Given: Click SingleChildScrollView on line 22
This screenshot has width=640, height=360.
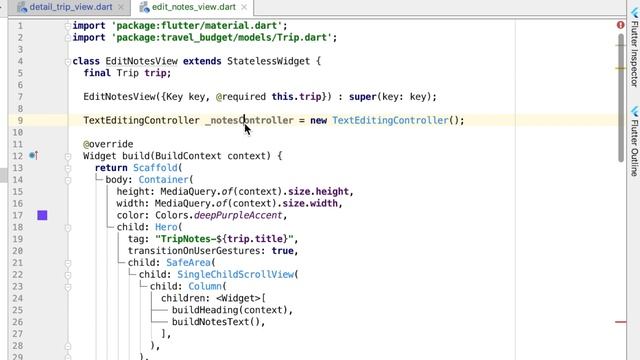Looking at the screenshot, I should tap(235, 274).
